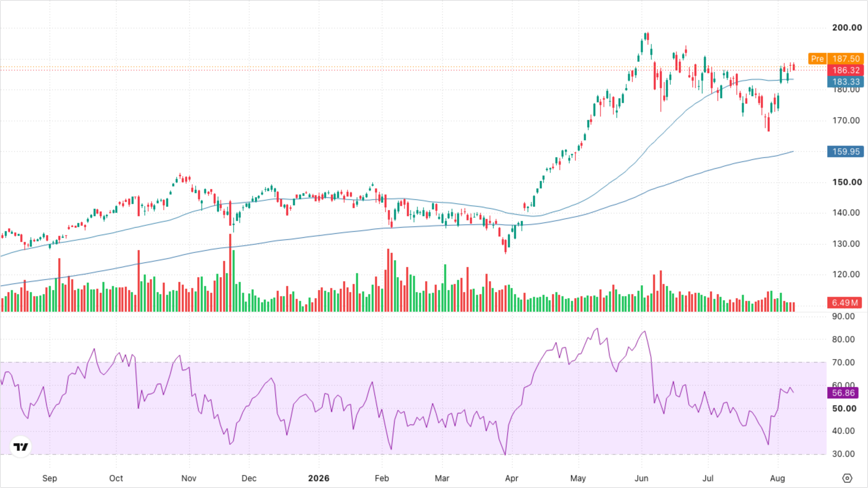
Task: Click the tallest red volume bar in late November
Action: (230, 273)
